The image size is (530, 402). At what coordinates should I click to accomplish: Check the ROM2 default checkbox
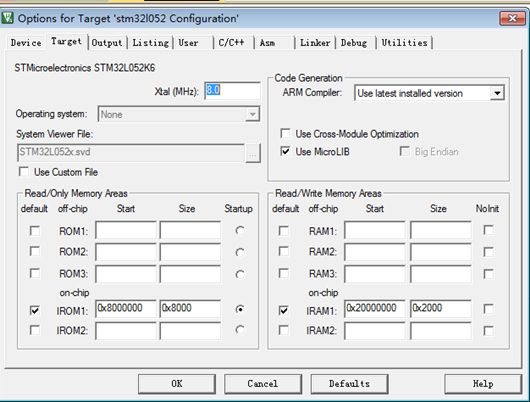pos(35,251)
